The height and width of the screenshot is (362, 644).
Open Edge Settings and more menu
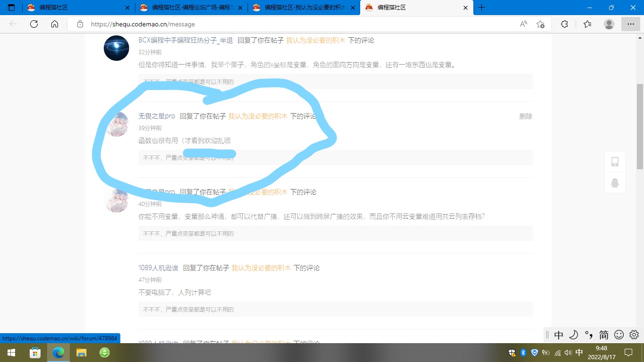click(631, 24)
